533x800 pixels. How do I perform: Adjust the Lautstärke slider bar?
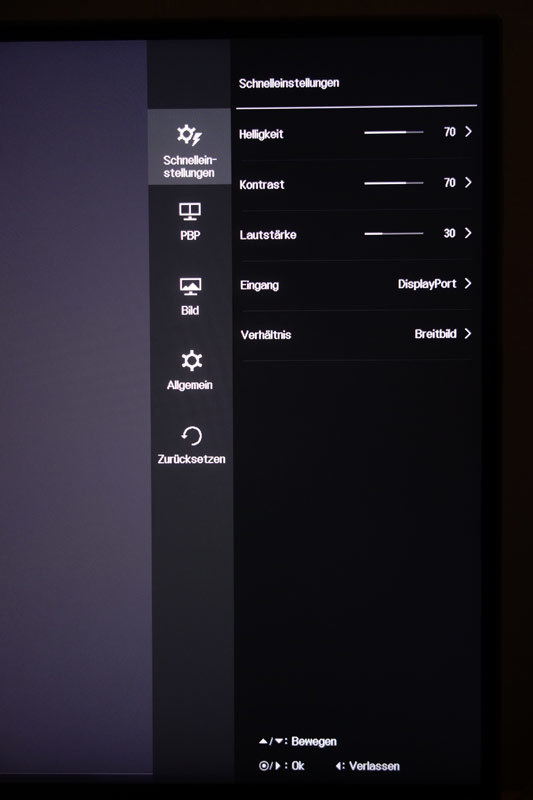[394, 233]
